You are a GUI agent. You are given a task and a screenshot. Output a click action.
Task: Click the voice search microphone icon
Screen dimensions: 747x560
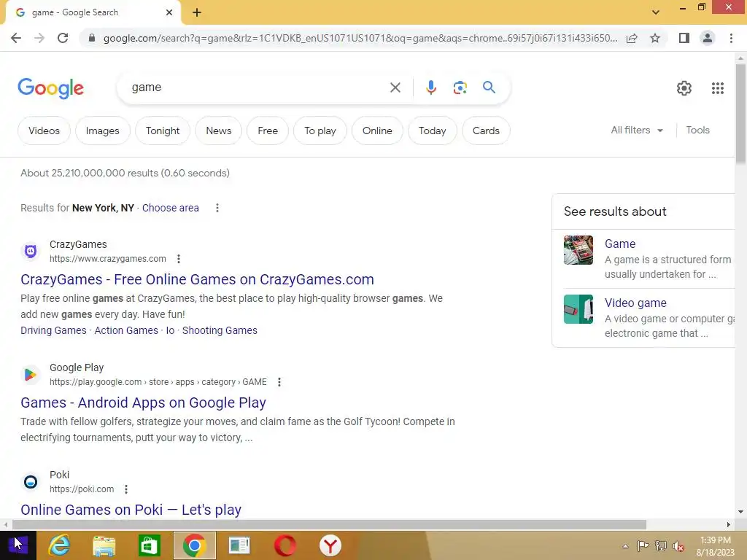pos(430,87)
